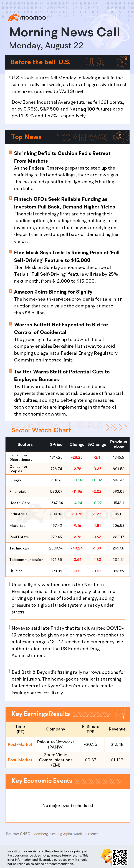Click the %Change column header
The height and width of the screenshot is (868, 134).
click(x=97, y=444)
